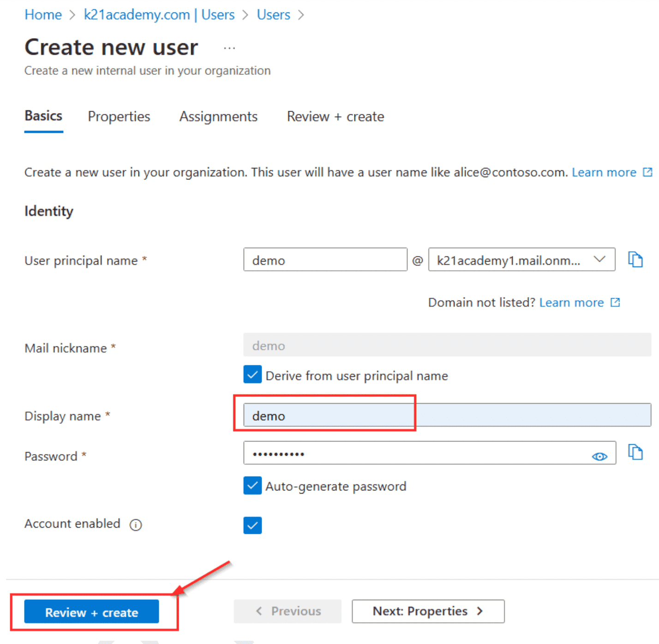Show password with the eye icon

click(599, 456)
